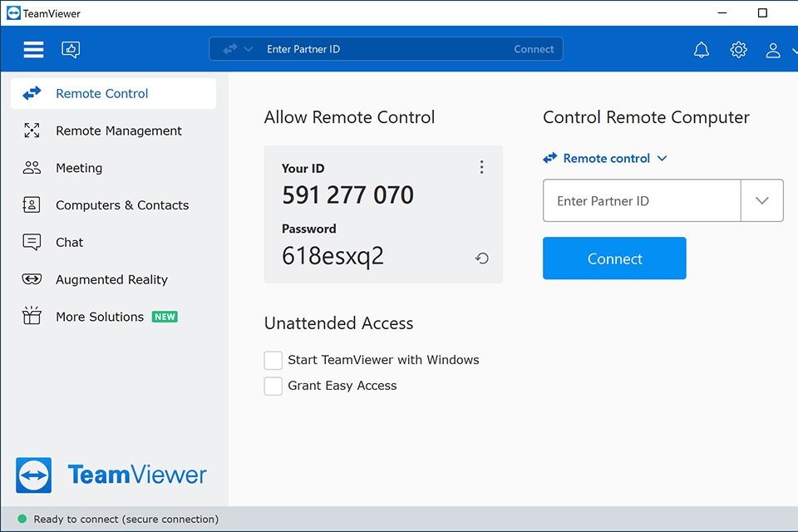The height and width of the screenshot is (532, 798).
Task: Select the Remote Management icon
Action: (31, 131)
